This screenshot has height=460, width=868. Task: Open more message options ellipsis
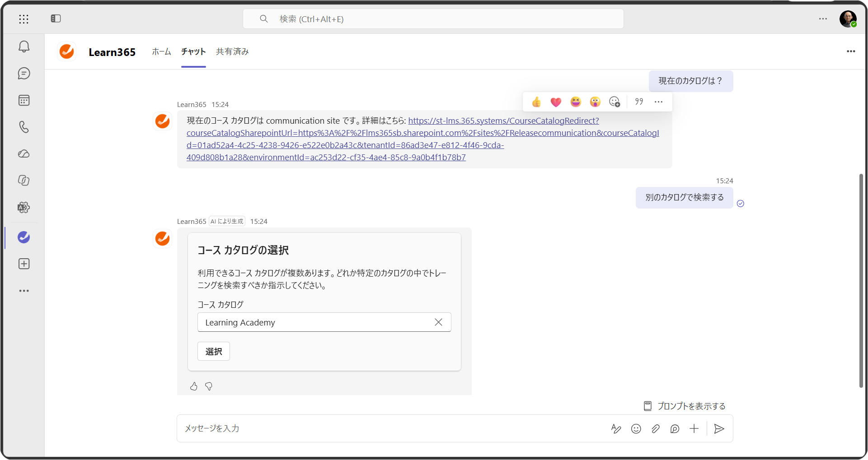[x=658, y=102]
